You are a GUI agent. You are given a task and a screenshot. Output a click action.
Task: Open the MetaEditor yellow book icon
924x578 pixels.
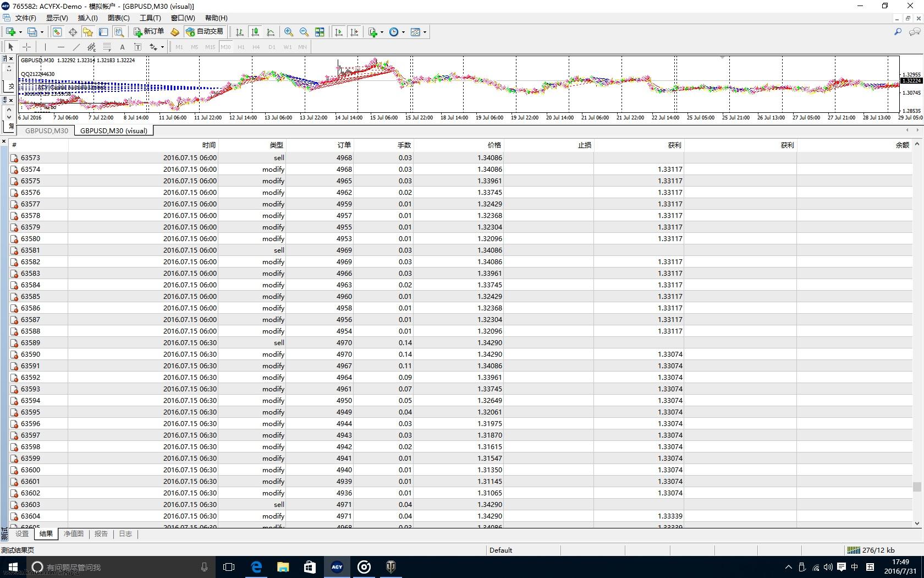pyautogui.click(x=175, y=32)
